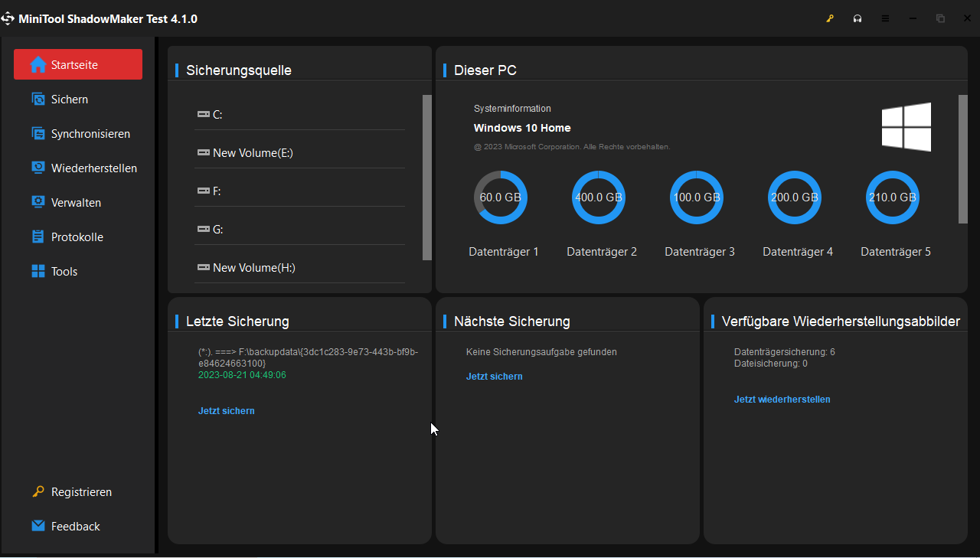
Task: Click the Verfügbare Wiederherstellungsabbilder heading
Action: click(841, 321)
